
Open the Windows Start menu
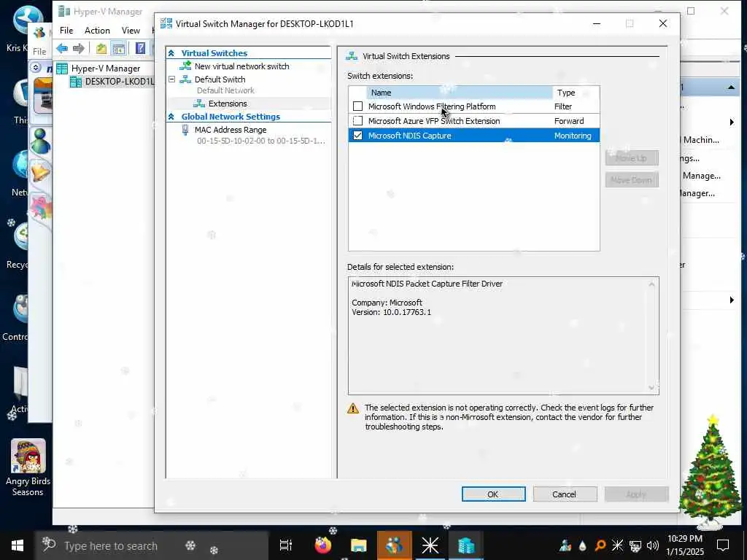pos(18,545)
